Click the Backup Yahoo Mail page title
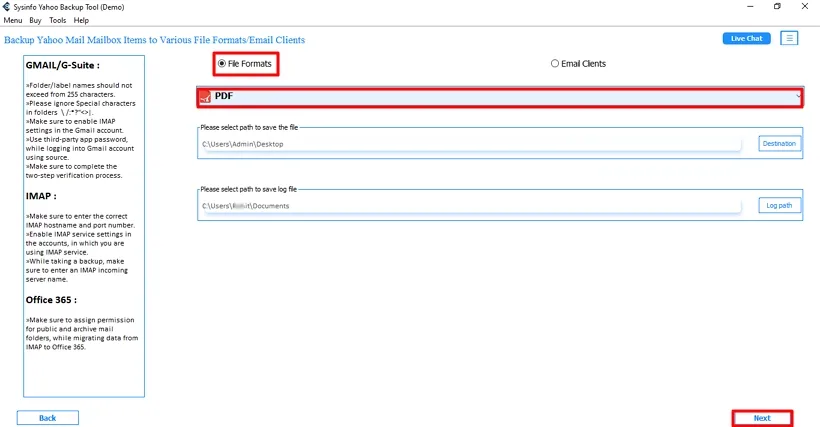 pyautogui.click(x=154, y=40)
